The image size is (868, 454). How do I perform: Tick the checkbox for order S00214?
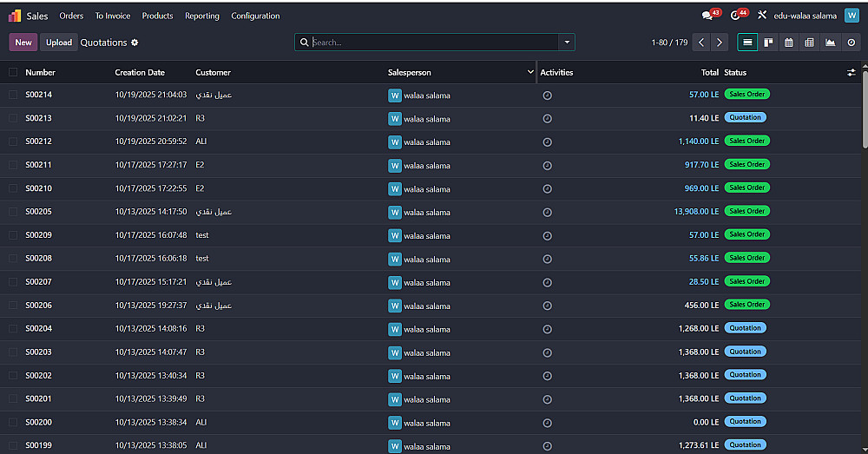(13, 95)
